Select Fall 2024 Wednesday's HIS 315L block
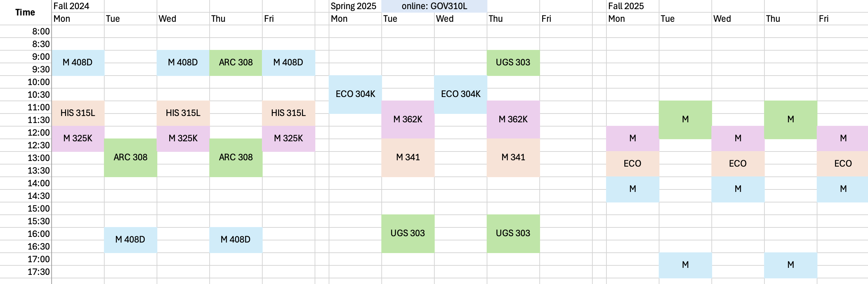This screenshot has width=868, height=284. pyautogui.click(x=183, y=113)
